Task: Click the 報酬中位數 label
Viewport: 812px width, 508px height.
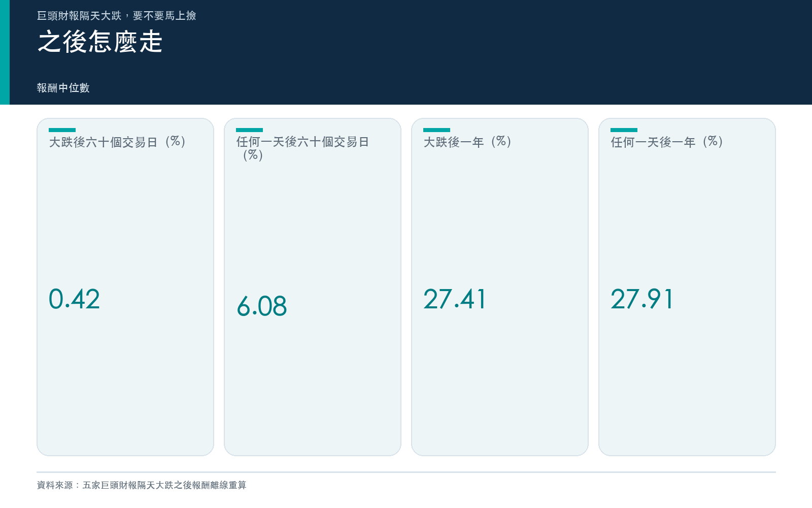Action: coord(63,88)
